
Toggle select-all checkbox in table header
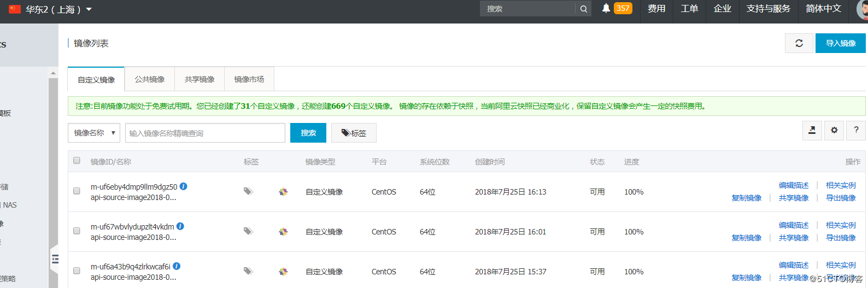77,161
